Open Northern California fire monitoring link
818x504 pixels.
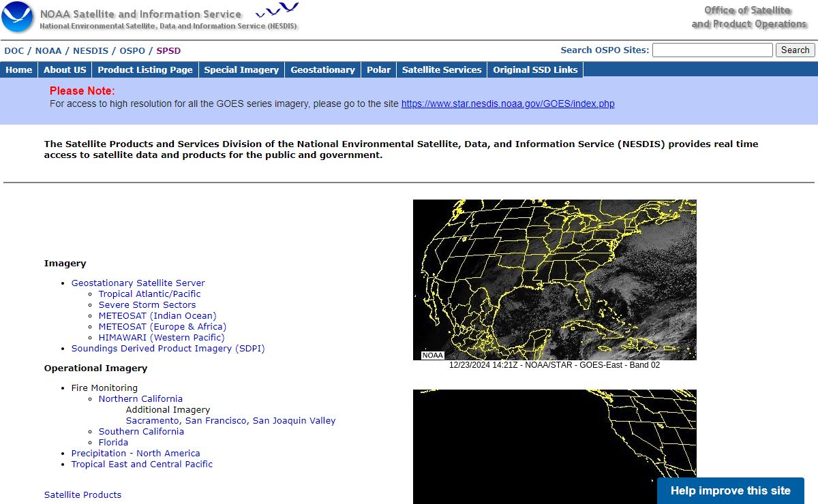pyautogui.click(x=140, y=399)
